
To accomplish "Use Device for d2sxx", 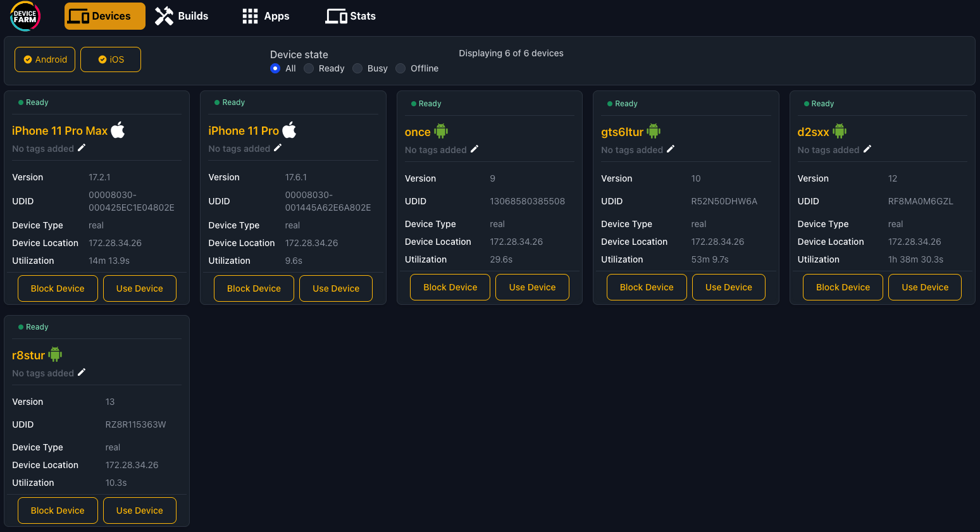I will pyautogui.click(x=925, y=287).
